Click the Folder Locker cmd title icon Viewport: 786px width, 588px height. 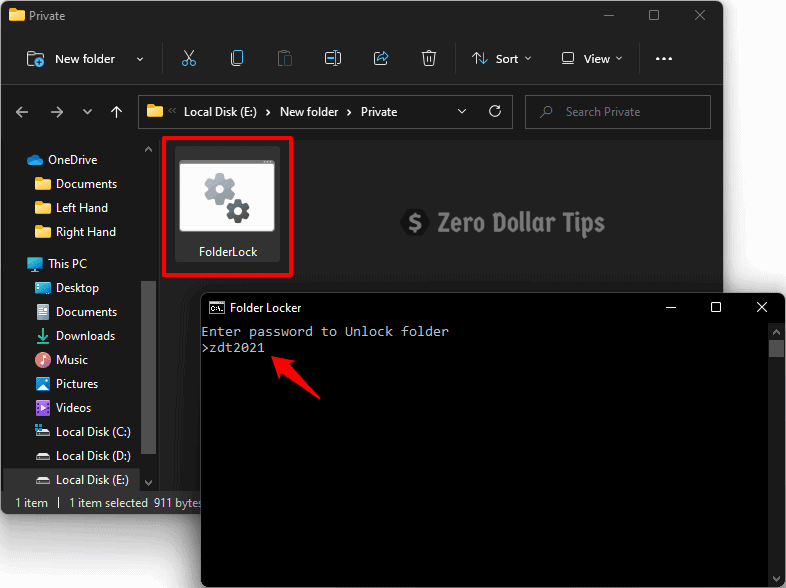tap(217, 308)
